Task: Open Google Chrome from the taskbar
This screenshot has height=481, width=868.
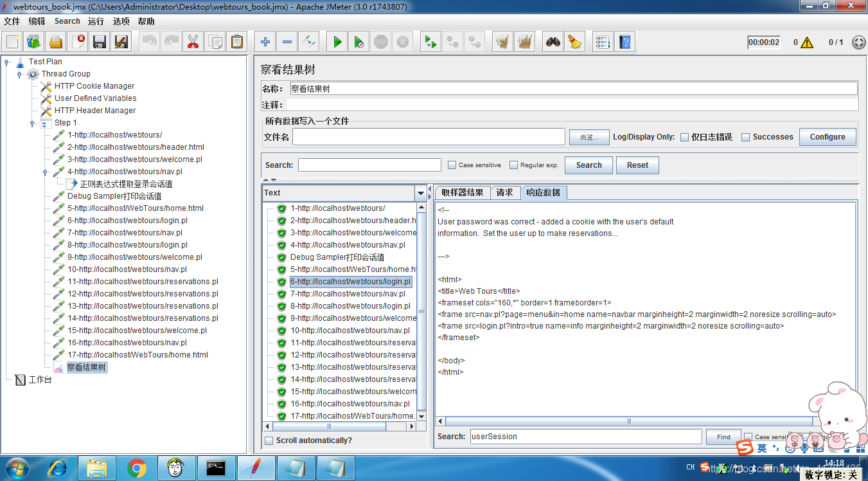Action: coord(137,468)
